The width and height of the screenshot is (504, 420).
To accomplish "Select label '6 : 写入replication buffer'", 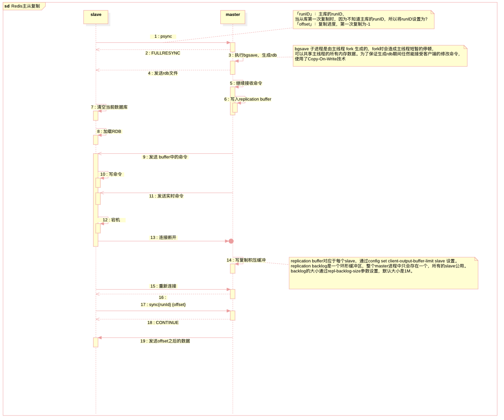I will (x=248, y=99).
